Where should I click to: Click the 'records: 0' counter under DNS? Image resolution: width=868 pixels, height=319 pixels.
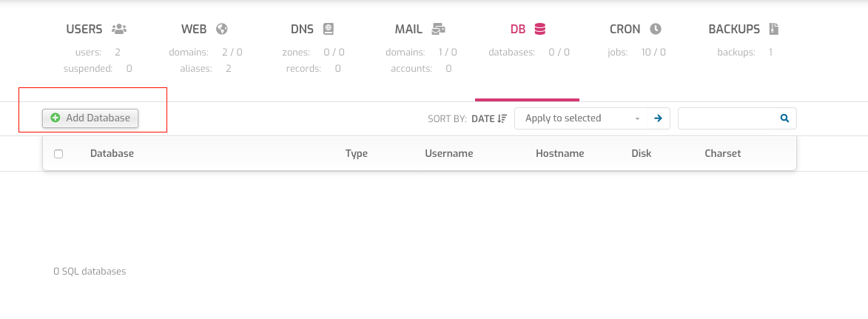[x=313, y=69]
